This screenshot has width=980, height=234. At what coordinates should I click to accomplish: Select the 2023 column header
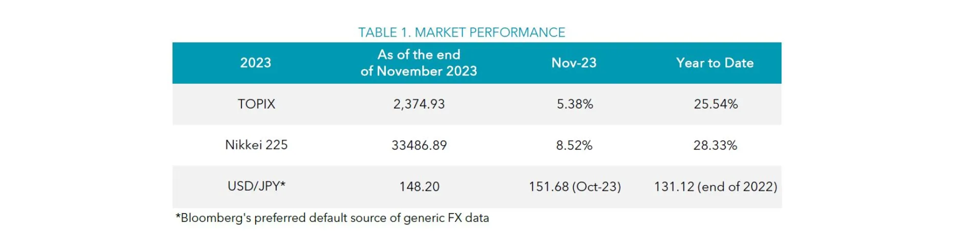point(256,63)
